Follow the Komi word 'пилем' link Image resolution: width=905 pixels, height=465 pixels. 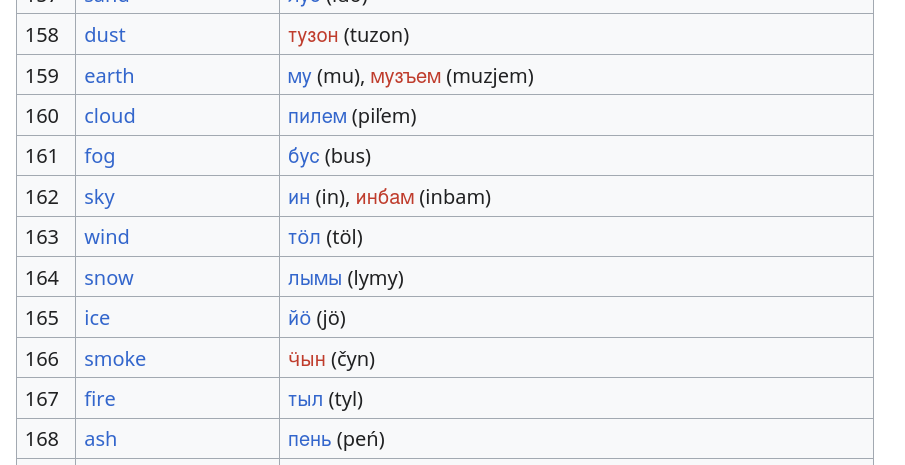(x=317, y=116)
